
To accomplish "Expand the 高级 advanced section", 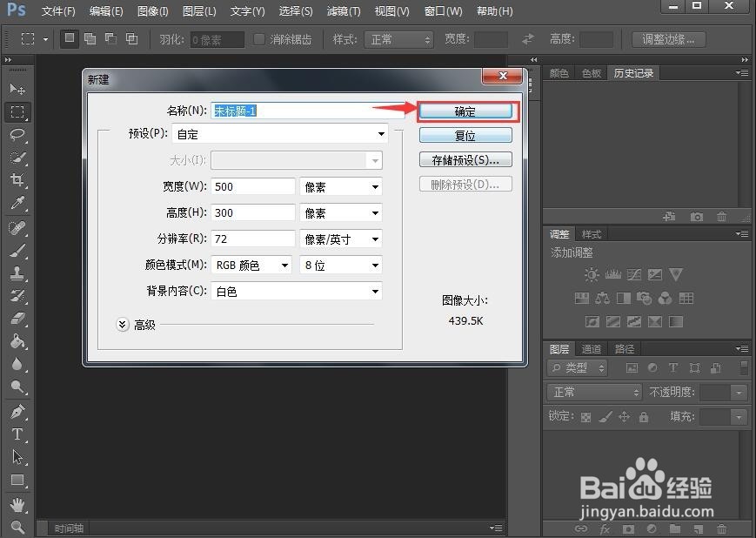I will 123,325.
